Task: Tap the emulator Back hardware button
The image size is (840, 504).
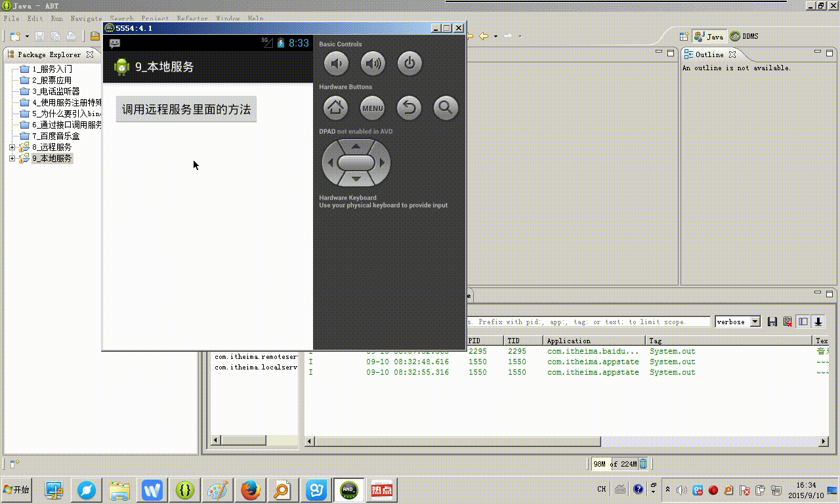Action: (409, 108)
